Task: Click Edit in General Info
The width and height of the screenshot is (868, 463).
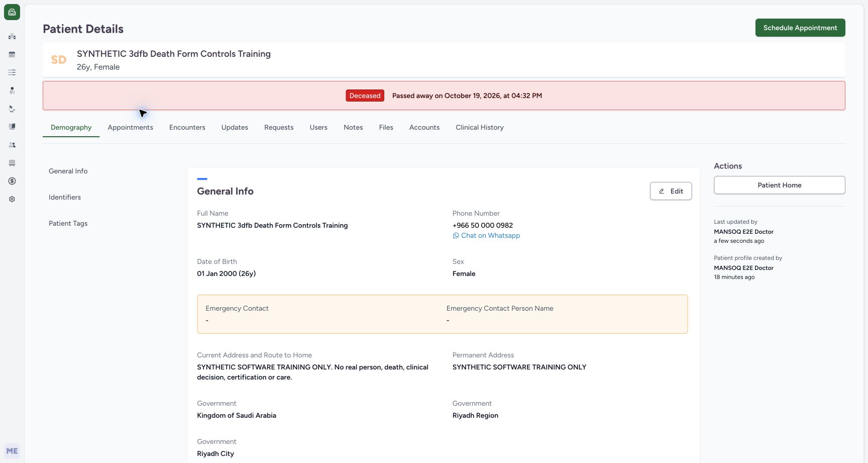Action: coord(671,191)
